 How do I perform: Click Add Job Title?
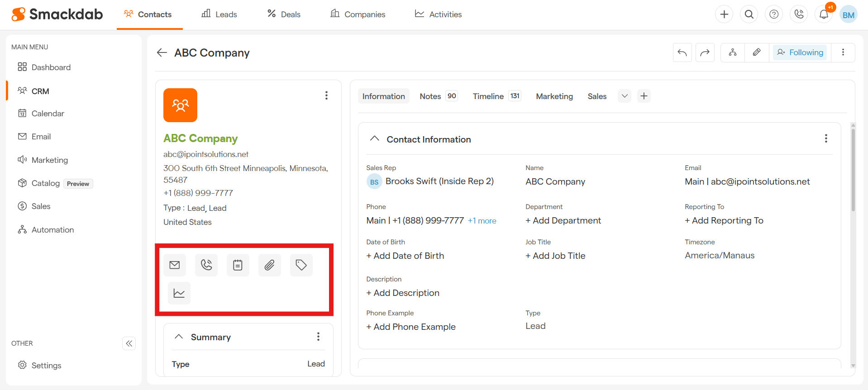click(x=555, y=256)
